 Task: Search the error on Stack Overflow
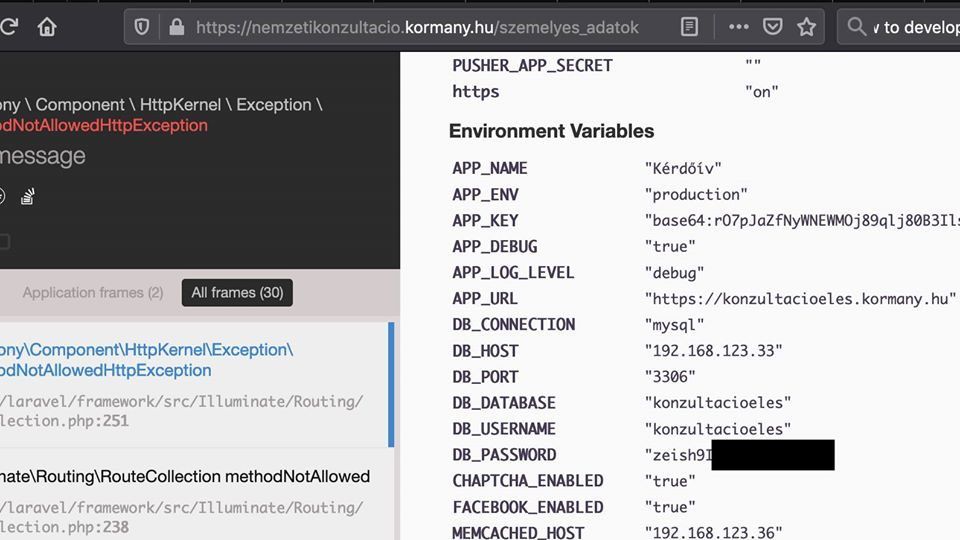tap(28, 197)
